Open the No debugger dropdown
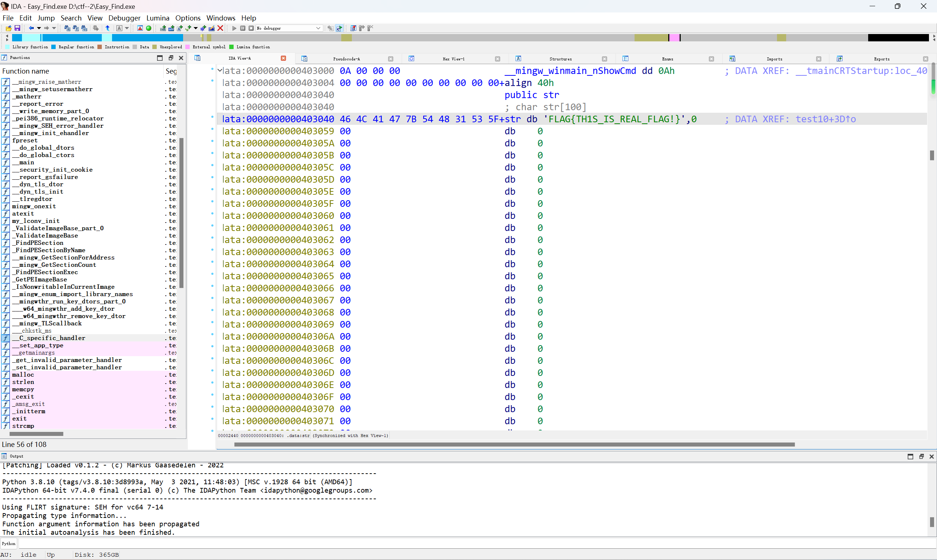 click(318, 28)
